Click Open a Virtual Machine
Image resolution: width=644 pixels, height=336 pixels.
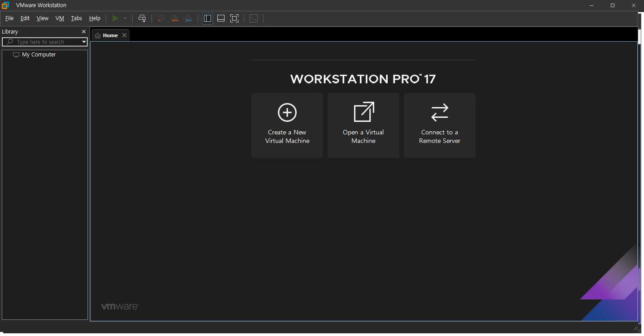363,125
